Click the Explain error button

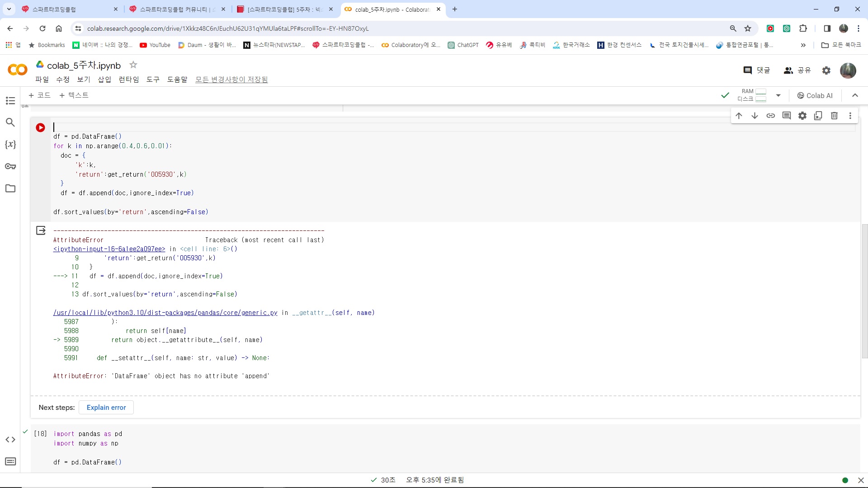click(x=106, y=408)
